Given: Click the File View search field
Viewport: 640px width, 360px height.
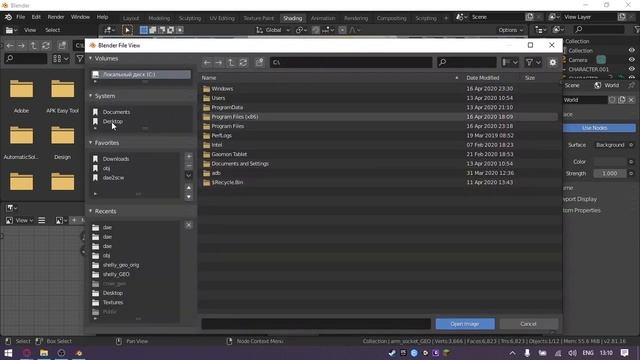Looking at the screenshot, I should [467, 62].
